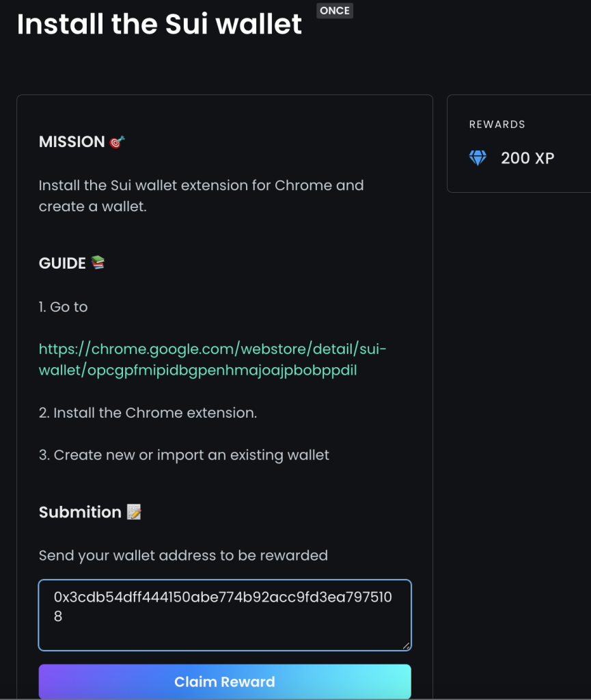Screen dimensions: 591x700
Task: Click the target emoji next to MISSION
Action: [118, 142]
